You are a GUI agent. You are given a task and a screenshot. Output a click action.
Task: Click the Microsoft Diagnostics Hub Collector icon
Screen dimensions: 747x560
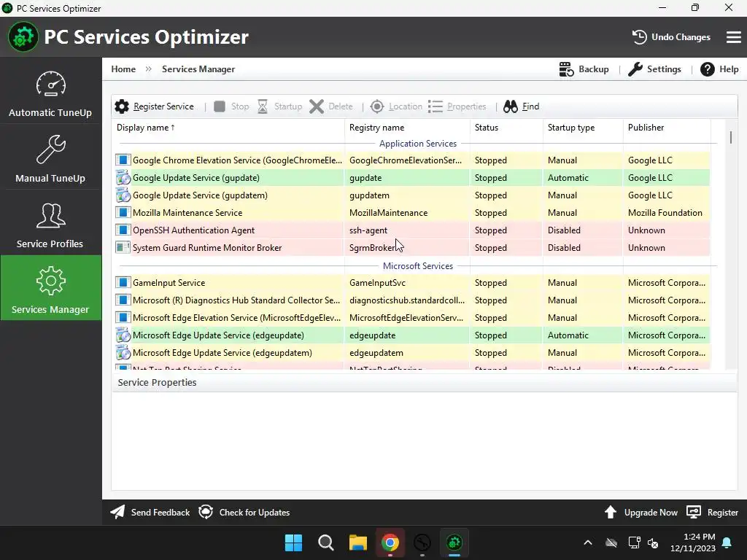click(x=123, y=300)
